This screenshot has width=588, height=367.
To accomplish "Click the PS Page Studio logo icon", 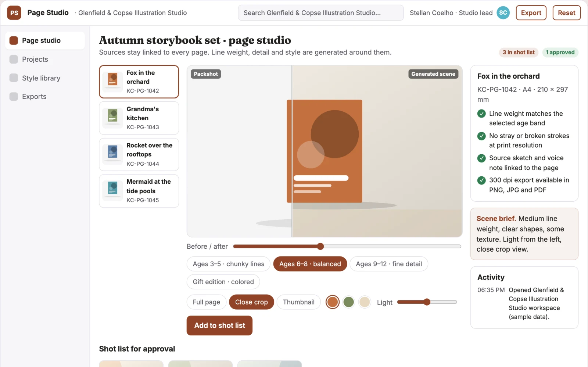I will pos(14,13).
